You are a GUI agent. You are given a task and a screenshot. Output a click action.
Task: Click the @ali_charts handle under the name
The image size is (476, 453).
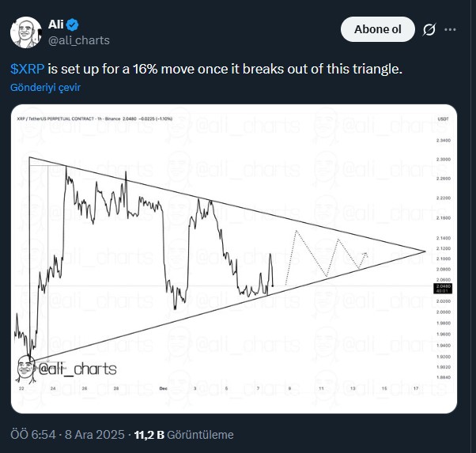point(79,40)
